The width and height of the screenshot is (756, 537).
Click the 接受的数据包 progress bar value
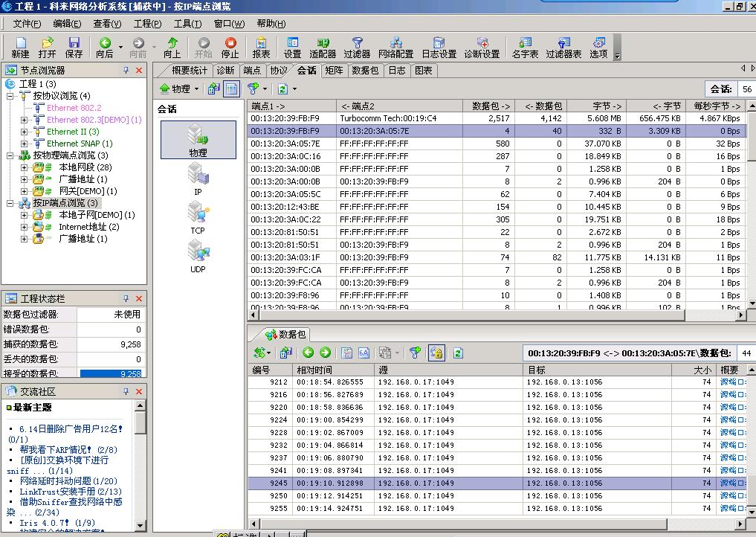(x=112, y=373)
